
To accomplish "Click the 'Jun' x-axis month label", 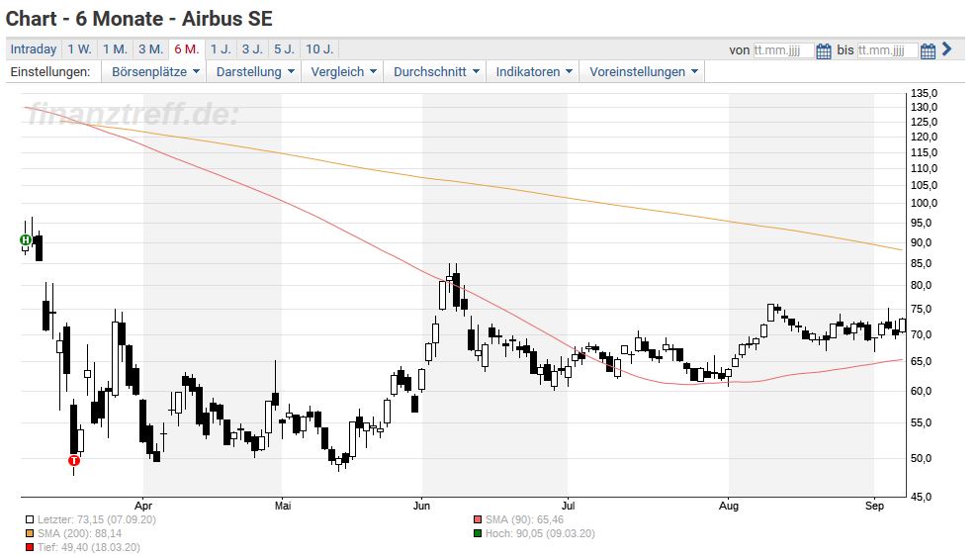I will [x=422, y=506].
